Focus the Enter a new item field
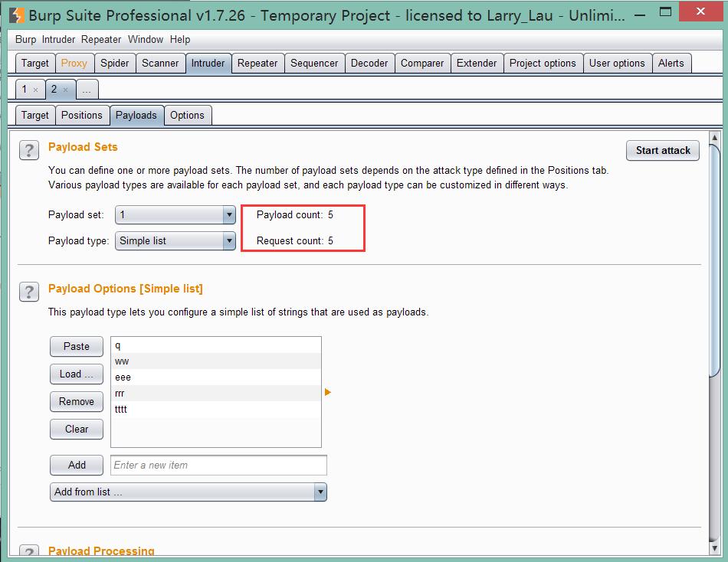This screenshot has height=562, width=728. click(218, 465)
